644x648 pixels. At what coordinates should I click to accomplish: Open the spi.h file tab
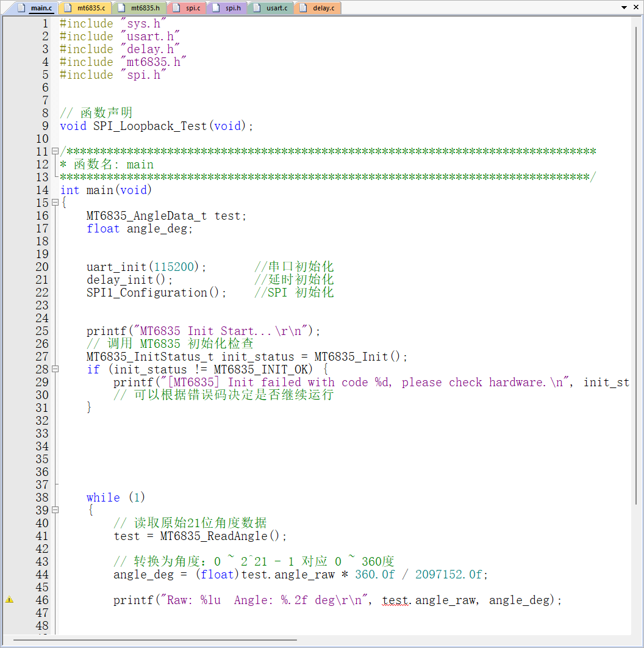click(x=227, y=8)
